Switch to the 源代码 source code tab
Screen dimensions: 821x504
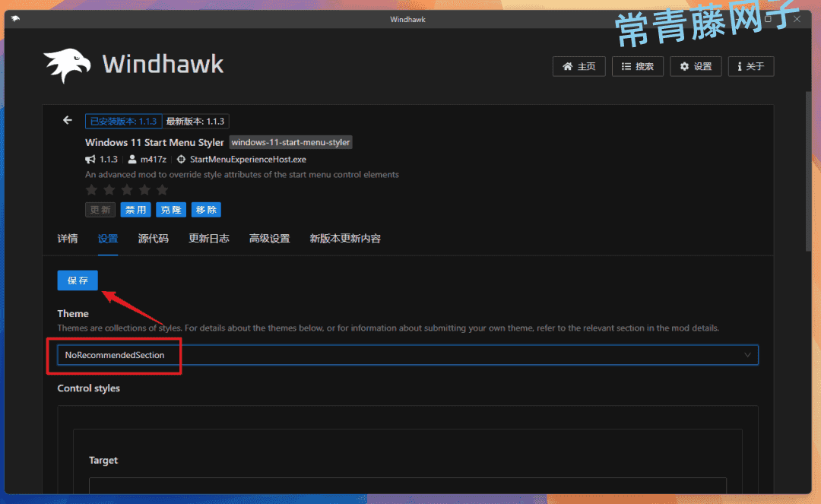[x=153, y=239]
